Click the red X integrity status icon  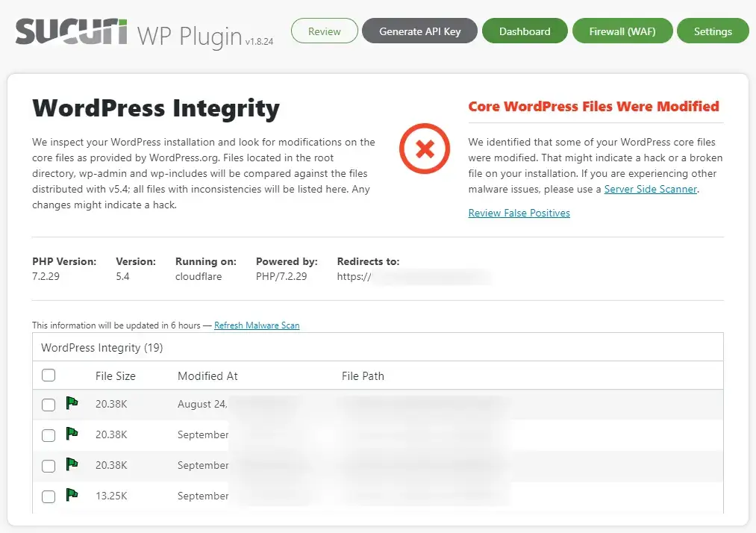pos(425,149)
